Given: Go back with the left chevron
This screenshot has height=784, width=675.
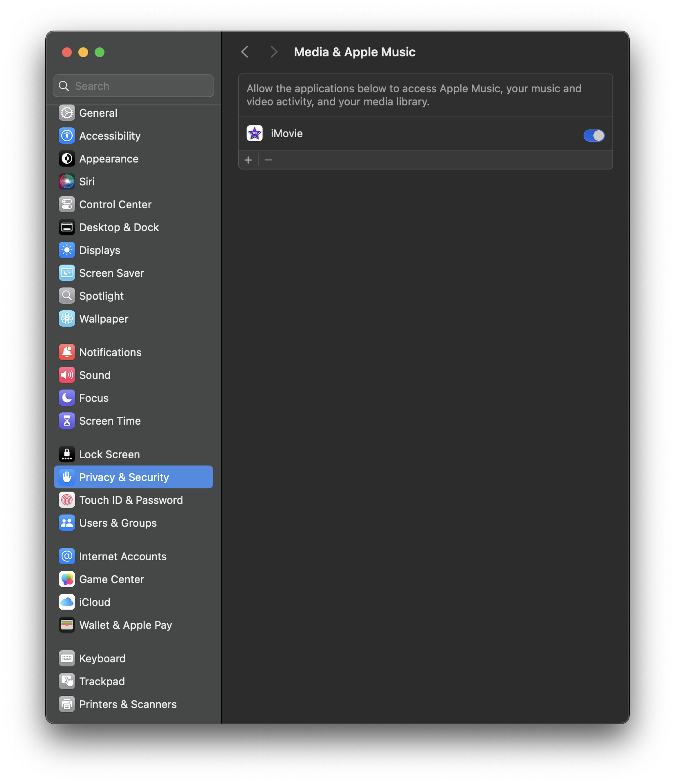Looking at the screenshot, I should pos(245,52).
